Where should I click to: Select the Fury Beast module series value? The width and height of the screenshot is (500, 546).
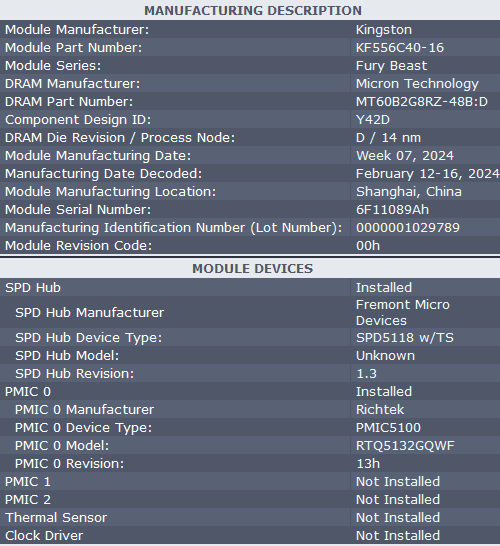(391, 66)
